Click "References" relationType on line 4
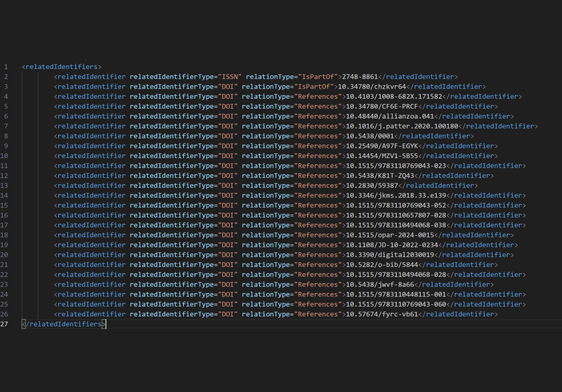Image resolution: width=562 pixels, height=392 pixels. (318, 97)
